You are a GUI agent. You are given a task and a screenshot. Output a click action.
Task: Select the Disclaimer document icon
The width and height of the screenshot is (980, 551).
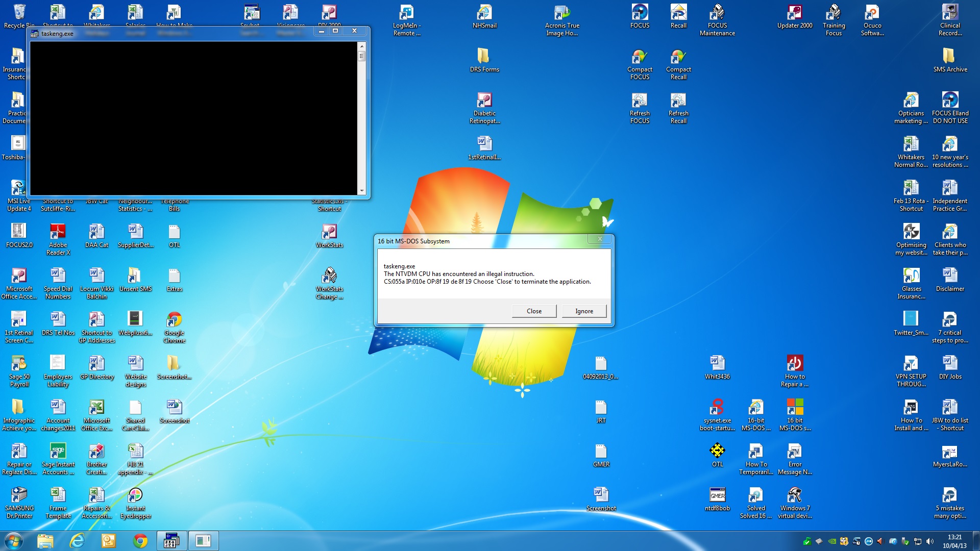coord(950,280)
